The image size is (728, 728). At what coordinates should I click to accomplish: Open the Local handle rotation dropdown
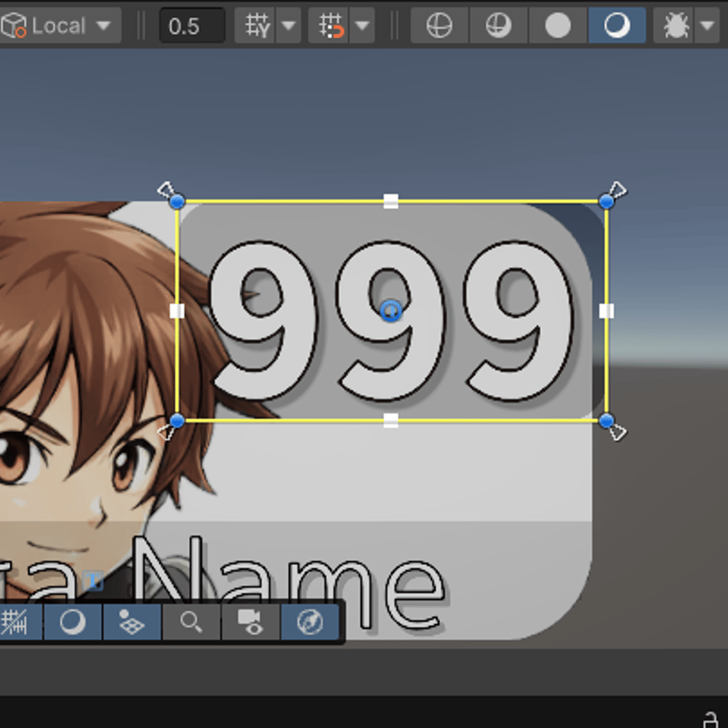59,25
